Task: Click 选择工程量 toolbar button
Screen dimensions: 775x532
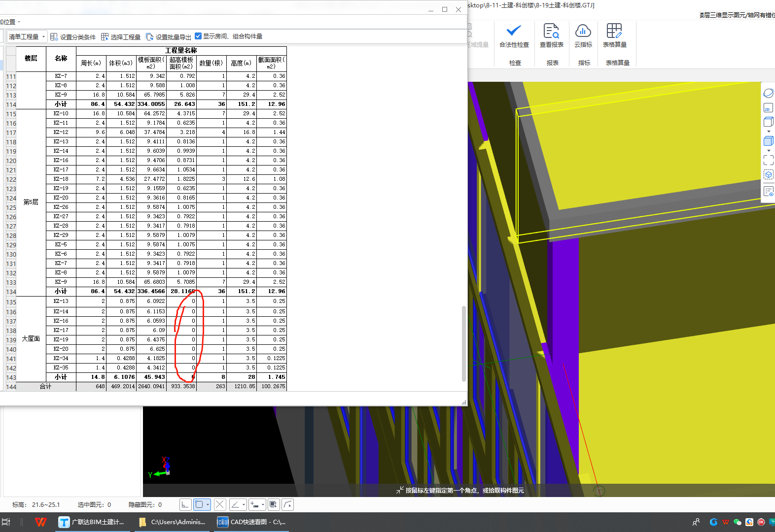Action: pyautogui.click(x=121, y=37)
